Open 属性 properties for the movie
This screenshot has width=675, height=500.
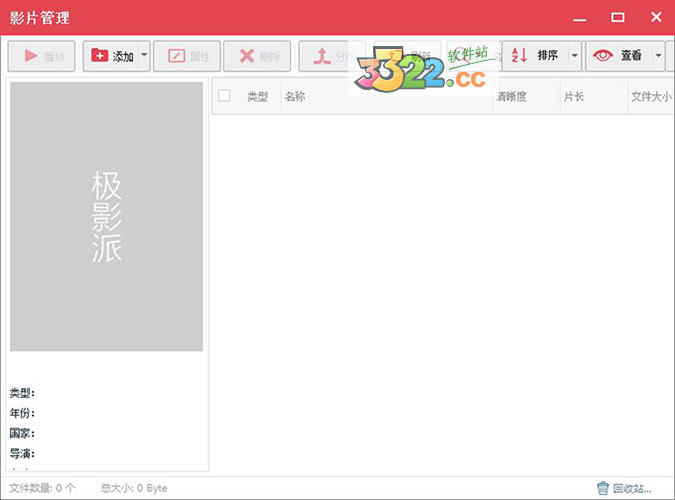tap(187, 56)
